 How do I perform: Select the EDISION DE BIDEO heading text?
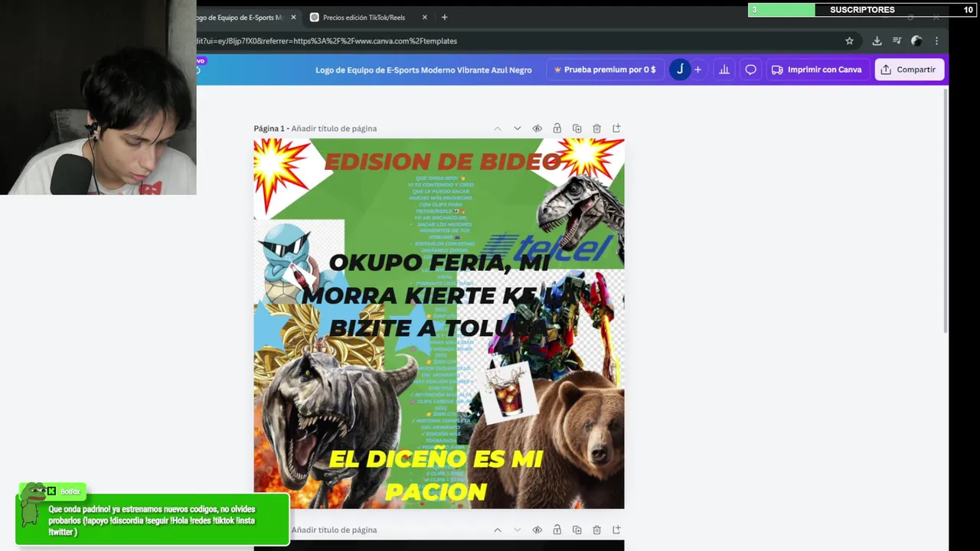click(x=443, y=161)
